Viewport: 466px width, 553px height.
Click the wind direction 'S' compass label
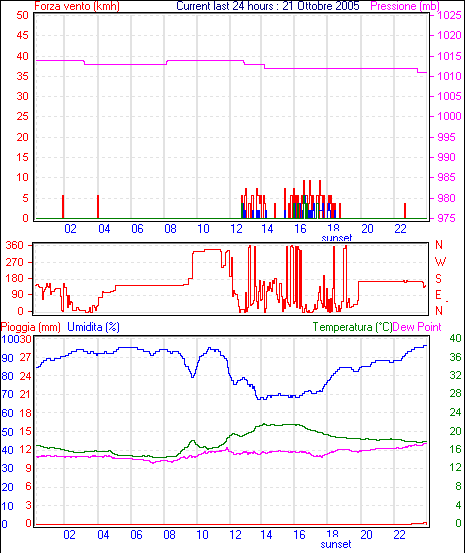(438, 279)
